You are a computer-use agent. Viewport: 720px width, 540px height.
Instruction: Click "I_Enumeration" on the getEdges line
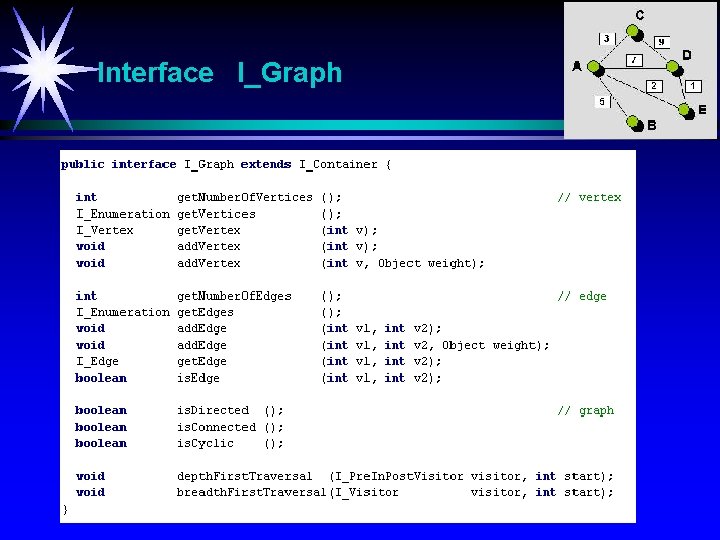click(123, 313)
